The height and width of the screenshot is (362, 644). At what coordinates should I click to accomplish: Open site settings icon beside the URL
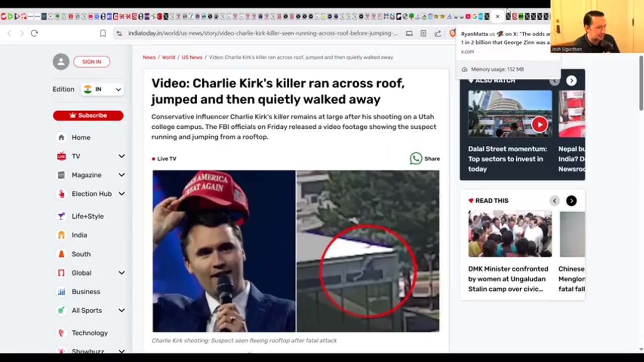coord(119,33)
